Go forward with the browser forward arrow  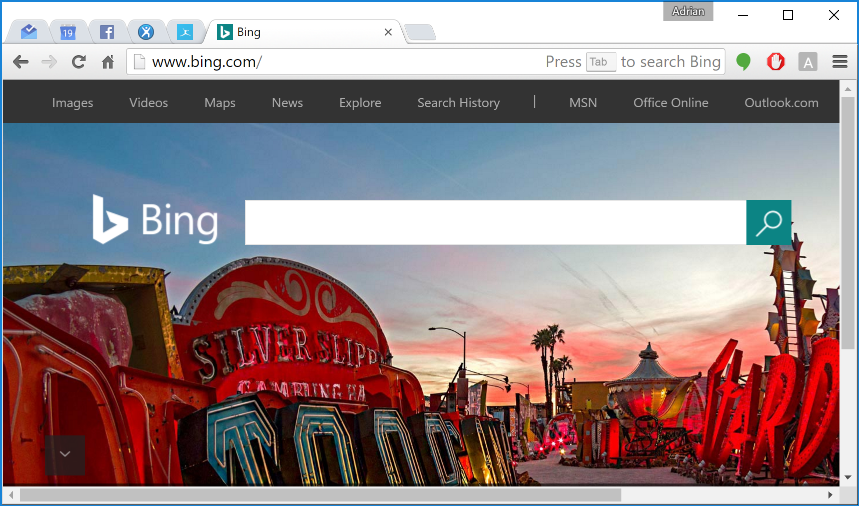pos(49,62)
